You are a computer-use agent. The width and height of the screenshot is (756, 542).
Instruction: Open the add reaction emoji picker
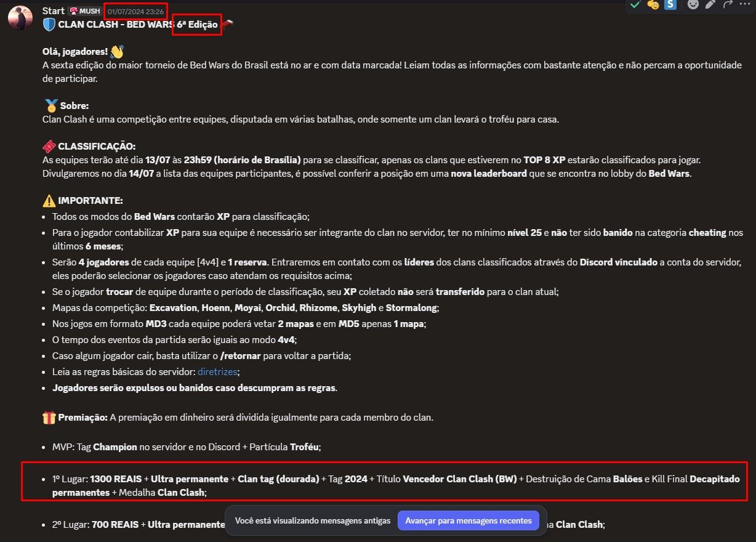point(693,4)
